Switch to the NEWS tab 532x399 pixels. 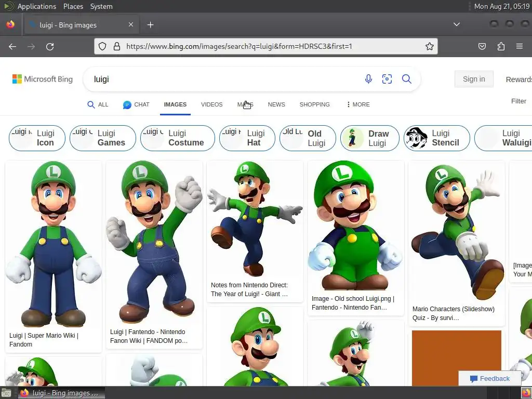[276, 104]
